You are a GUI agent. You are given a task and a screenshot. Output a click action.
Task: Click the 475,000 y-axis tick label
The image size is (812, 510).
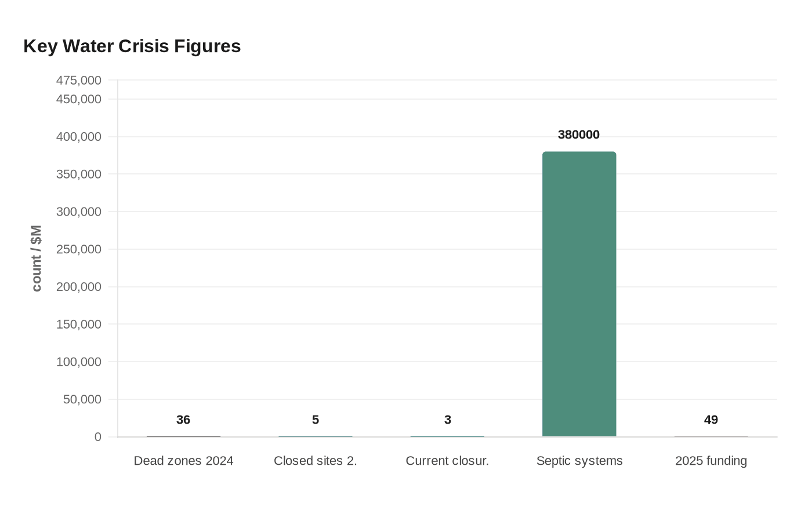click(79, 80)
